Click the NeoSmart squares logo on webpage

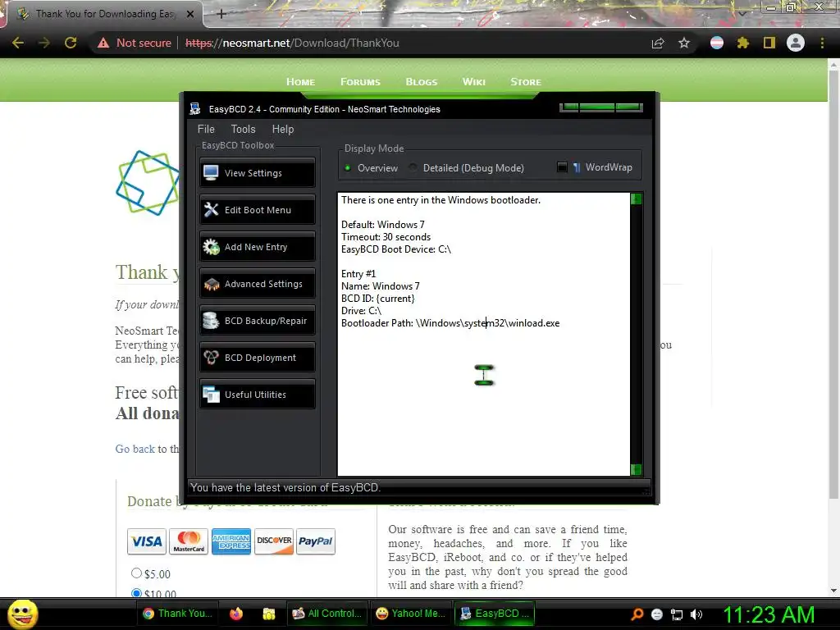point(148,183)
